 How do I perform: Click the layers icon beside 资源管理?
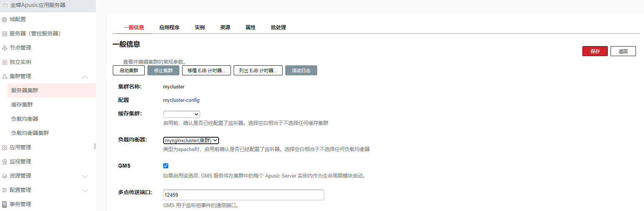coord(5,176)
